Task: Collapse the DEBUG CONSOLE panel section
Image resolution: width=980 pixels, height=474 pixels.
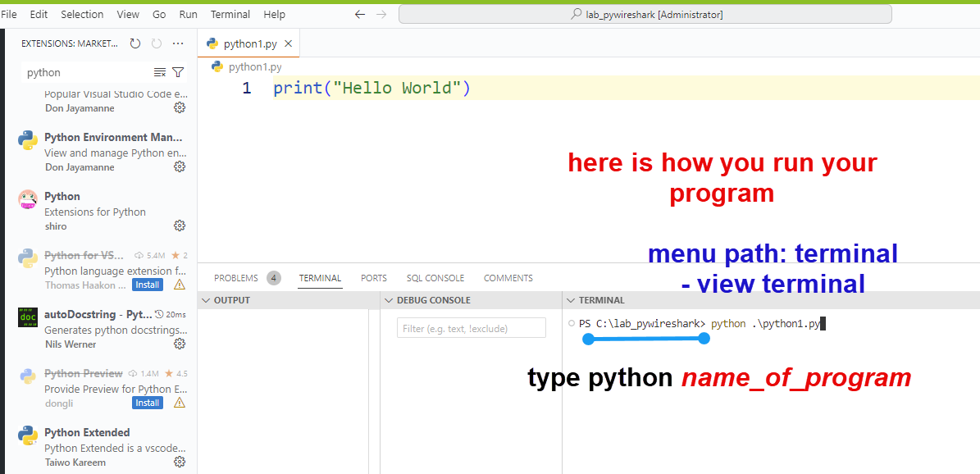Action: pyautogui.click(x=389, y=300)
